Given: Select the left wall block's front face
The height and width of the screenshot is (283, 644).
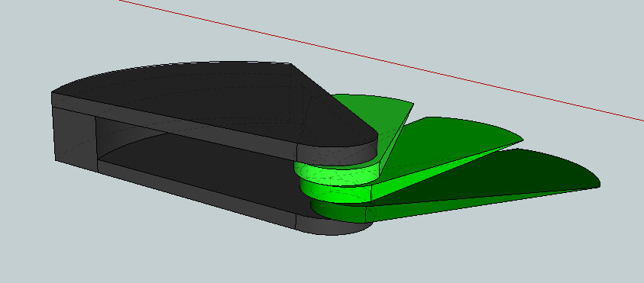Looking at the screenshot, I should click(75, 135).
